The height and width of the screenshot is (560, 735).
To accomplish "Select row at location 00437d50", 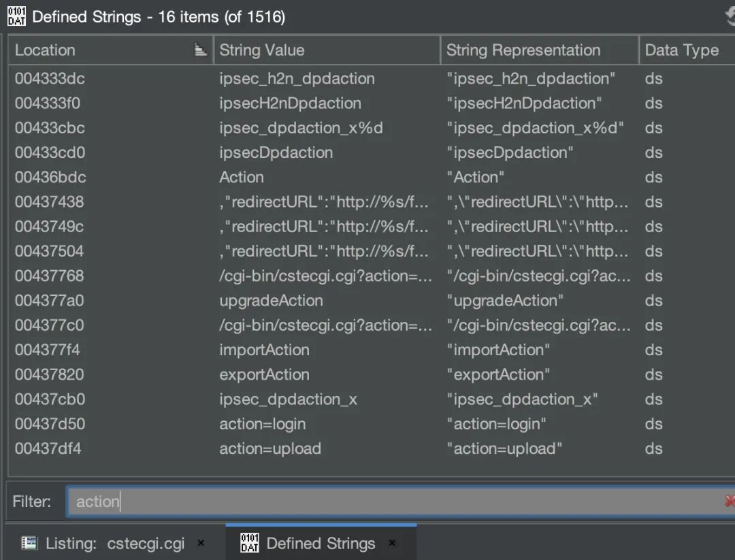I will coord(372,424).
